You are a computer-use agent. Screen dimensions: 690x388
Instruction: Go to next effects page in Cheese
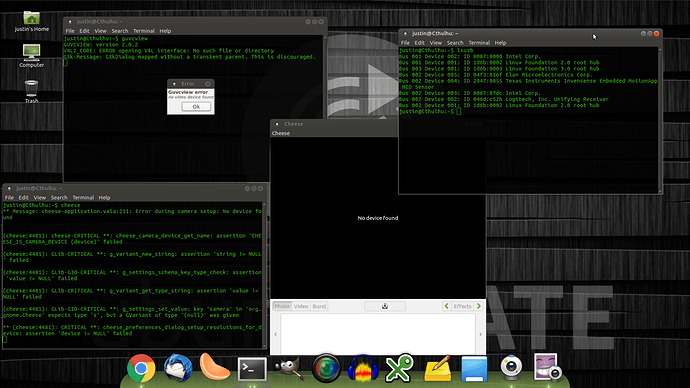click(479, 306)
